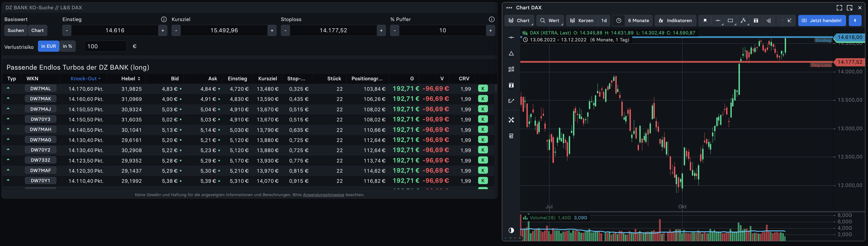Collapse the side panel with blue arrow
Image resolution: width=868 pixels, height=246 pixels.
pos(855,21)
